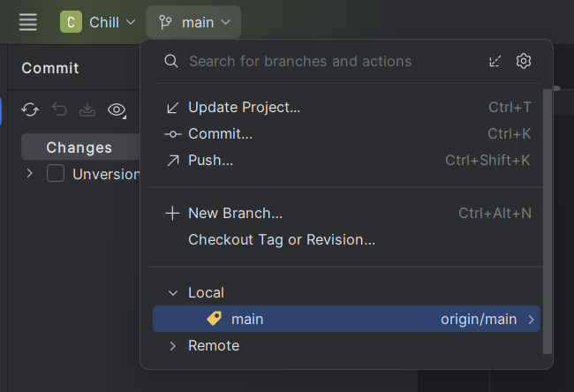Open the main branch dropdown
The width and height of the screenshot is (574, 392).
(x=194, y=22)
